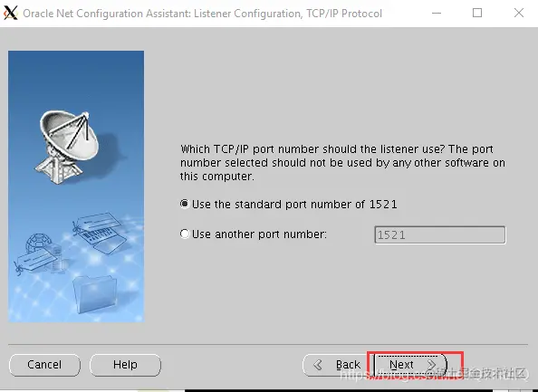Open Help for this wizard step
The image size is (538, 392).
tap(125, 365)
